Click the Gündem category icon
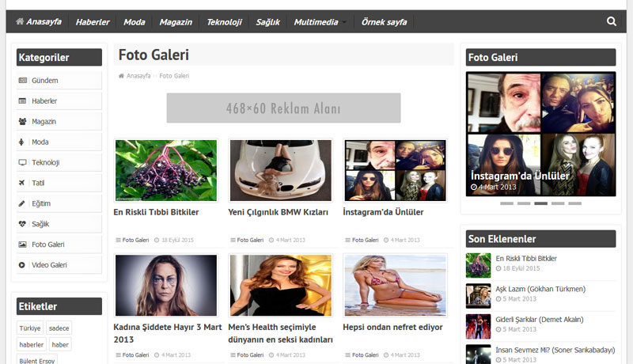 (x=23, y=80)
